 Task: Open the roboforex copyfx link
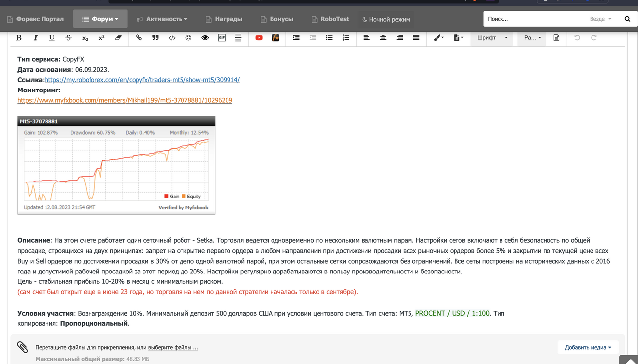pyautogui.click(x=142, y=80)
